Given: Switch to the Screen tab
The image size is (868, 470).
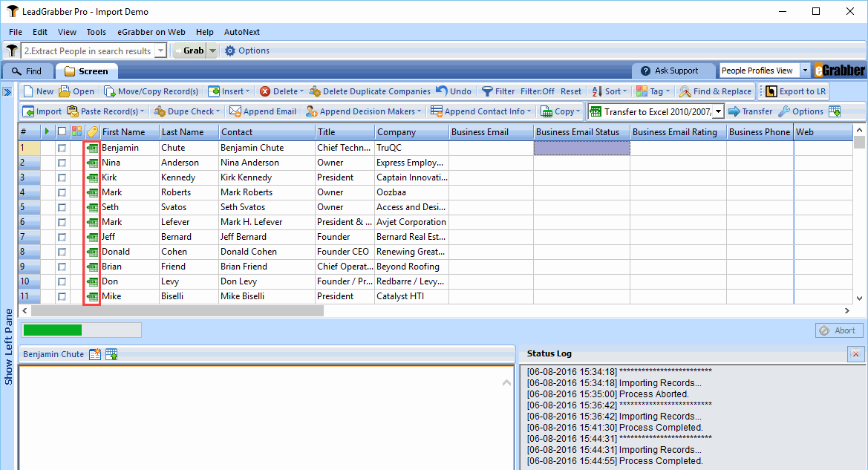Looking at the screenshot, I should tap(86, 71).
